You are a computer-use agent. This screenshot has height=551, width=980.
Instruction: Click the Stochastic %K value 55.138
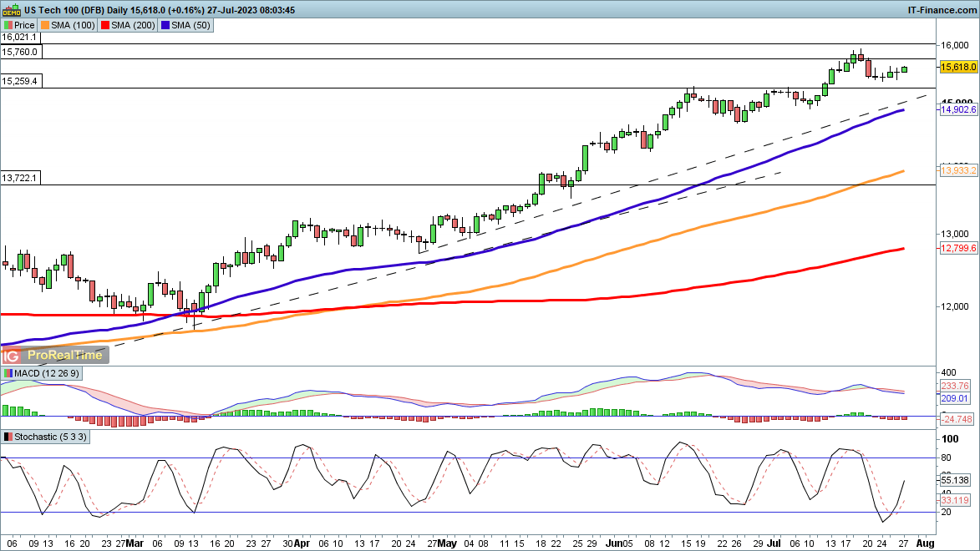click(x=955, y=480)
